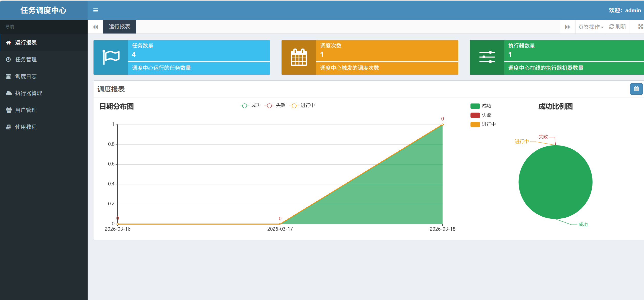Go to 运行报表 in the sidebar
The height and width of the screenshot is (300, 644).
[x=44, y=42]
